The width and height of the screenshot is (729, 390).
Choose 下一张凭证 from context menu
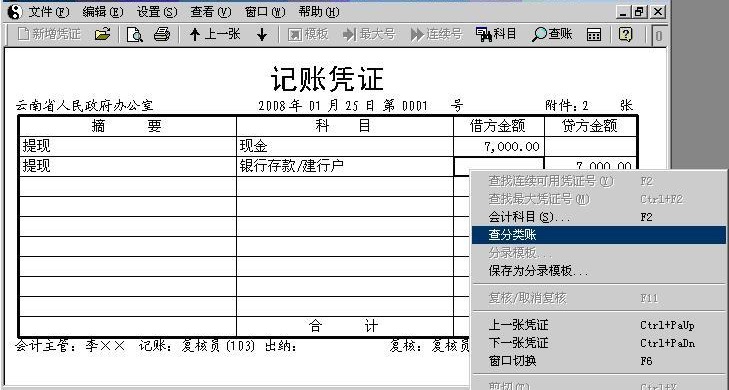(599, 343)
